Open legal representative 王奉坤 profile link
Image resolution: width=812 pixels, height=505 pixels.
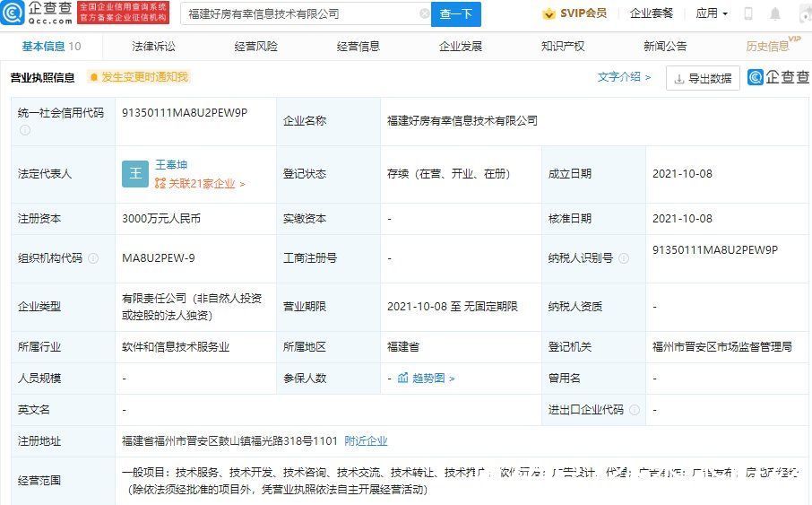[x=171, y=164]
